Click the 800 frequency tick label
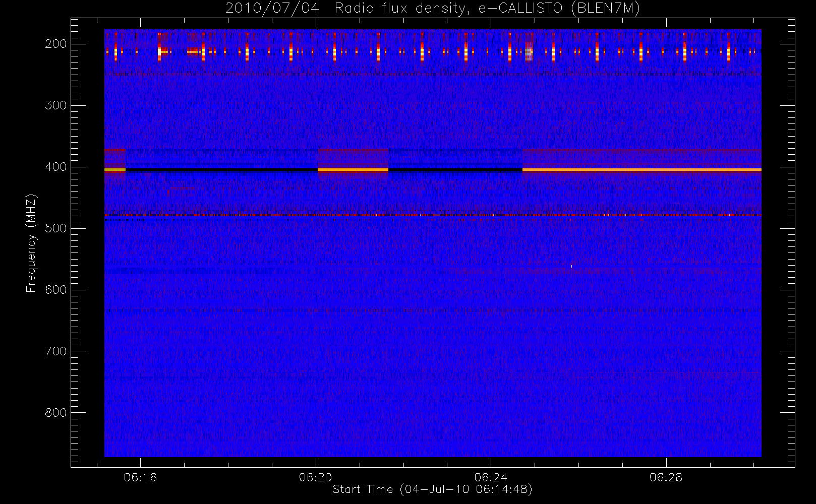The width and height of the screenshot is (816, 504). (x=56, y=413)
